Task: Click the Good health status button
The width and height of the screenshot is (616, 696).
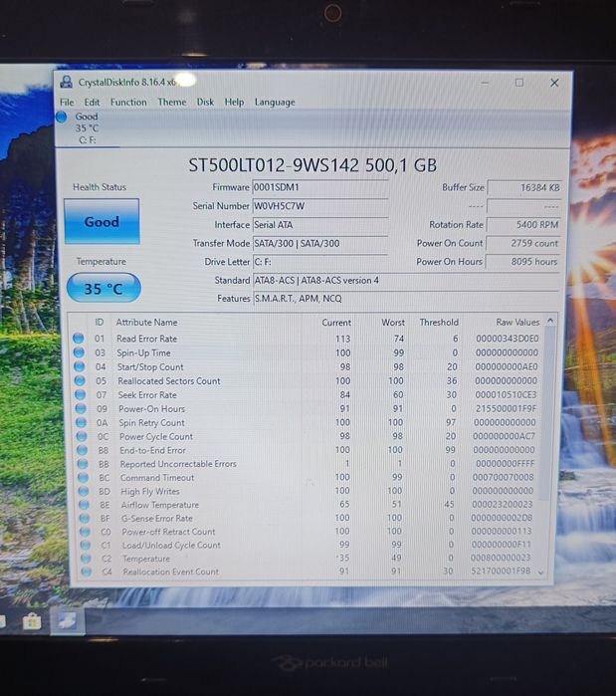Action: coord(102,221)
